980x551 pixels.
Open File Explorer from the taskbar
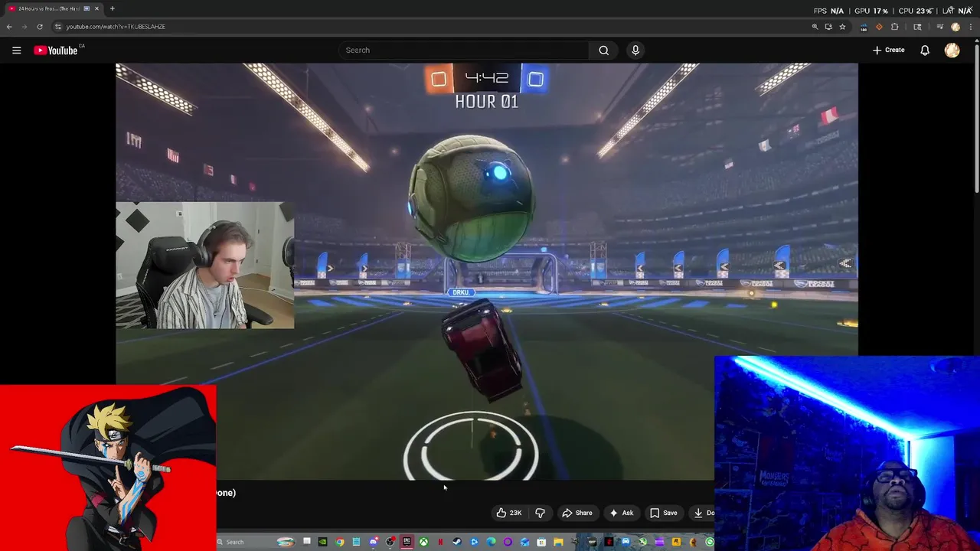558,542
